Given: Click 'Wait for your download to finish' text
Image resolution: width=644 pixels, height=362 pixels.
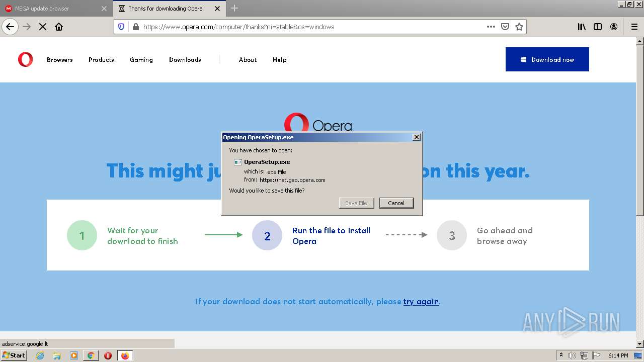Looking at the screenshot, I should click(x=142, y=236).
